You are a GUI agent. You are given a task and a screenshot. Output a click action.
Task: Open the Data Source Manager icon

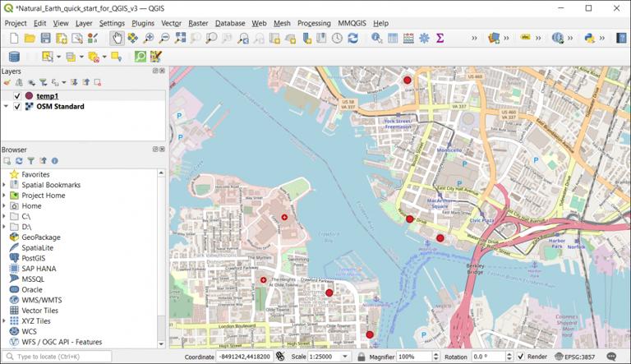pos(493,39)
